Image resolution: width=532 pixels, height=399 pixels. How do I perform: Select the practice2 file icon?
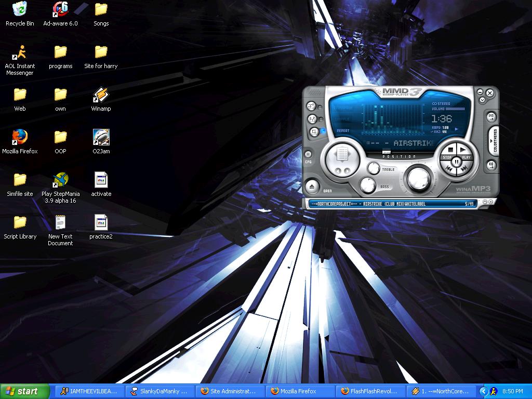point(101,227)
